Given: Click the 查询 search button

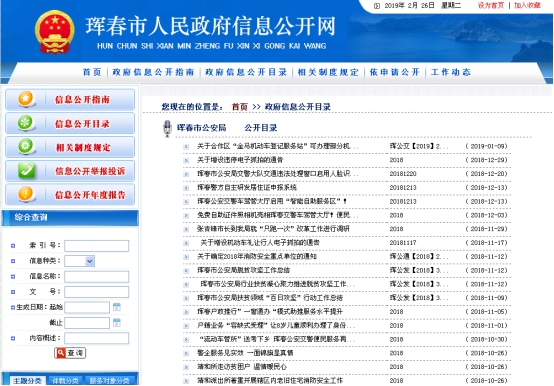Looking at the screenshot, I should pyautogui.click(x=70, y=353).
